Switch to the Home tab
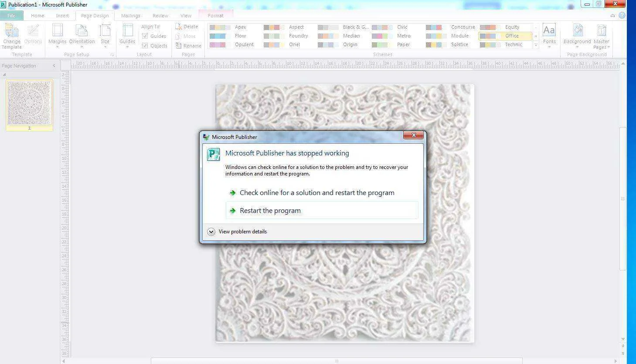This screenshot has width=636, height=364. pos(37,15)
